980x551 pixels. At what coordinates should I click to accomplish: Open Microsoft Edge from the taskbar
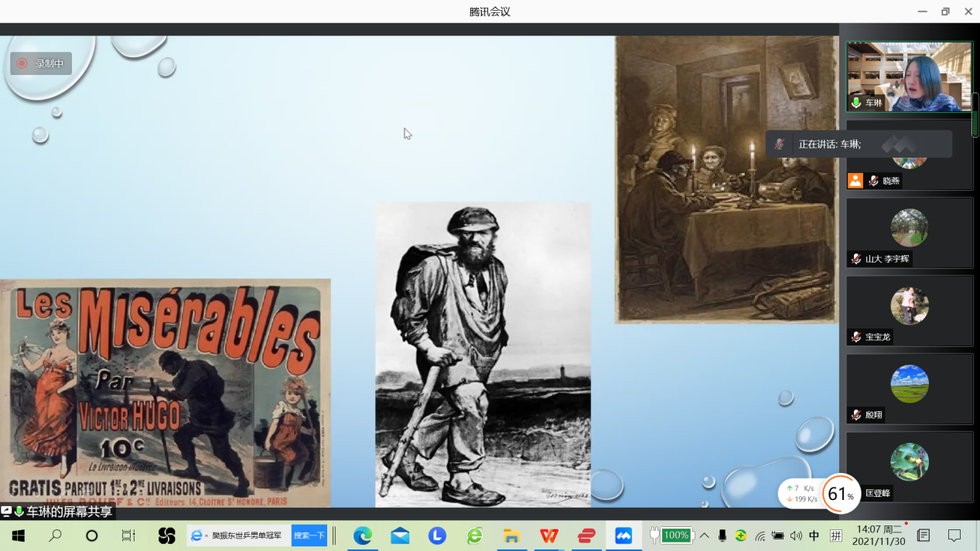point(363,536)
